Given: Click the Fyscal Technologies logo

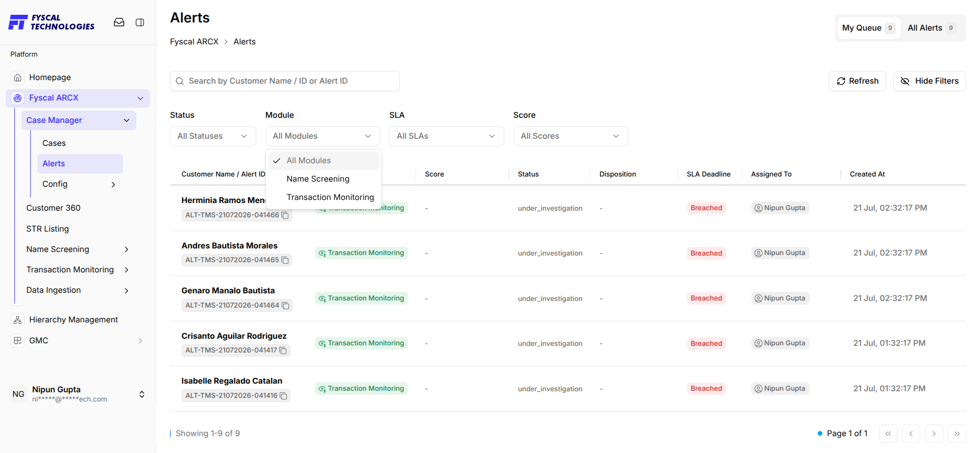Looking at the screenshot, I should 52,22.
